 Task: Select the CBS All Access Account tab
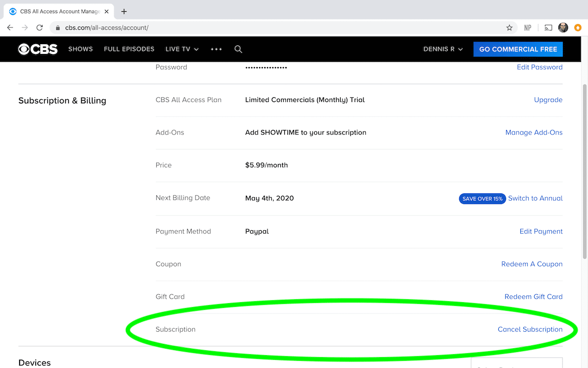59,11
